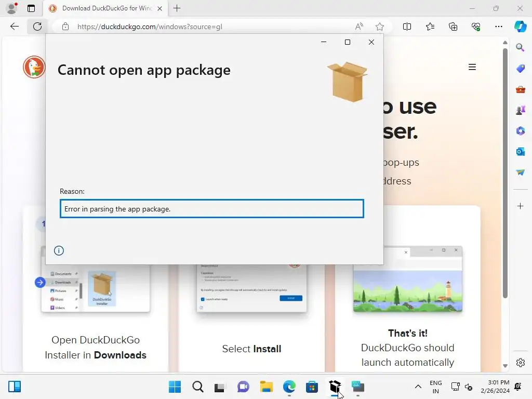Open sidebar Microsoft 365 icon
Screen dimensions: 532x399
(x=520, y=131)
